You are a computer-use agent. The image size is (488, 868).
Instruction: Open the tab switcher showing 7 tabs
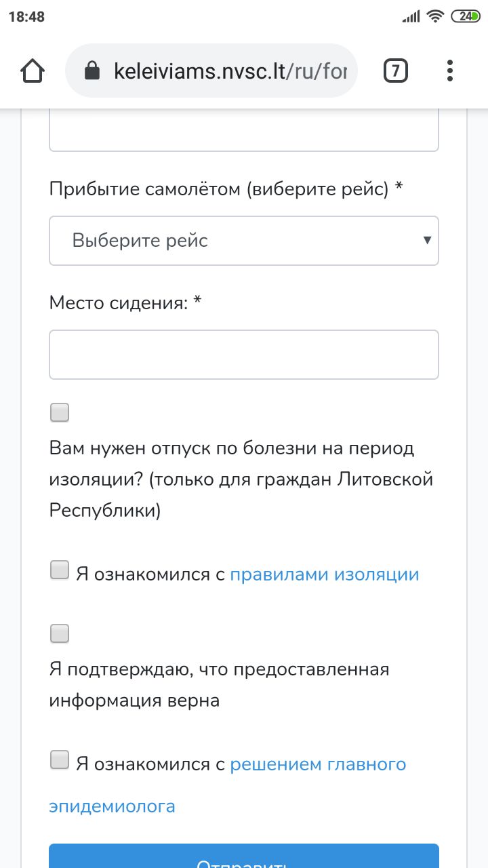(396, 71)
